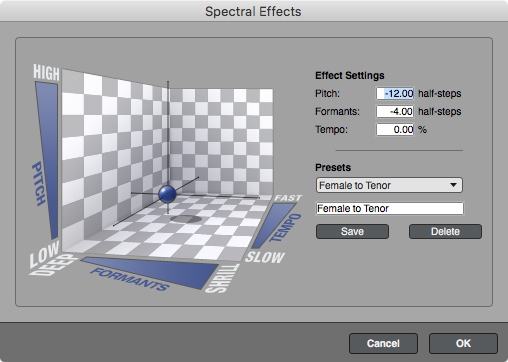
Task: Click the blue sphere in the 3D grid
Action: point(167,194)
